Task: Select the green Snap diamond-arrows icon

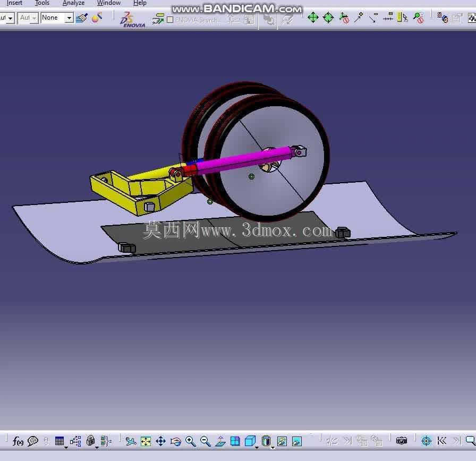Action: (328, 18)
